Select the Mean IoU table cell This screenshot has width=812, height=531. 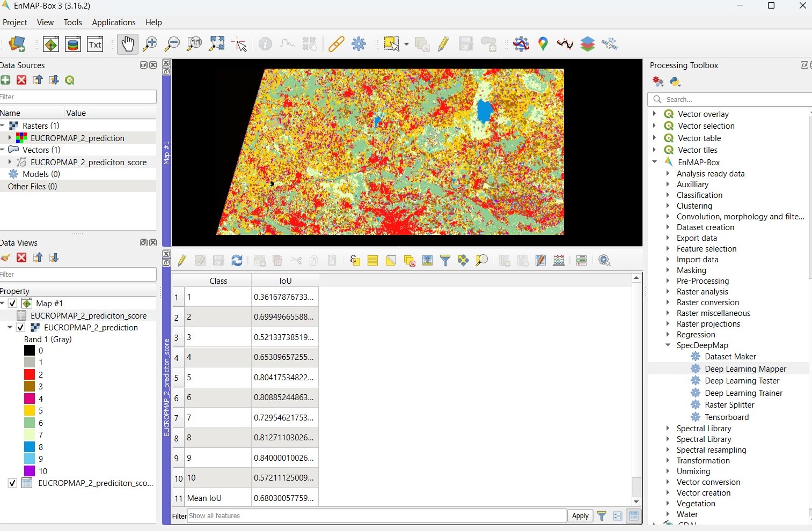click(218, 498)
